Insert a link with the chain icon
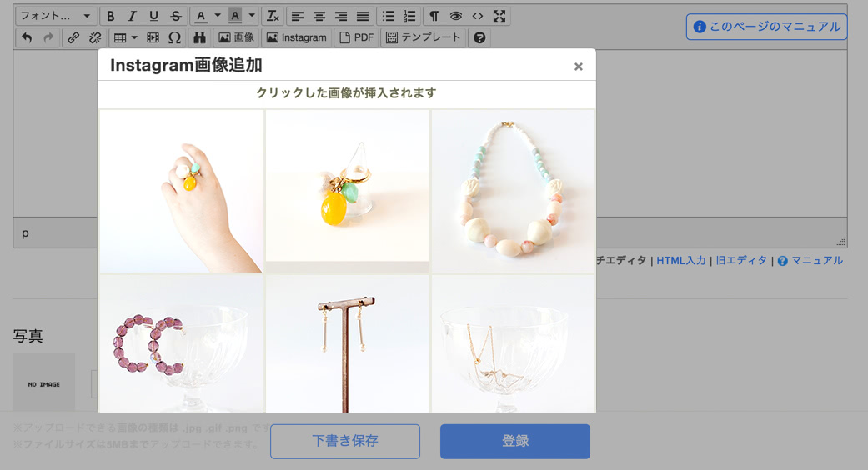 [x=73, y=37]
